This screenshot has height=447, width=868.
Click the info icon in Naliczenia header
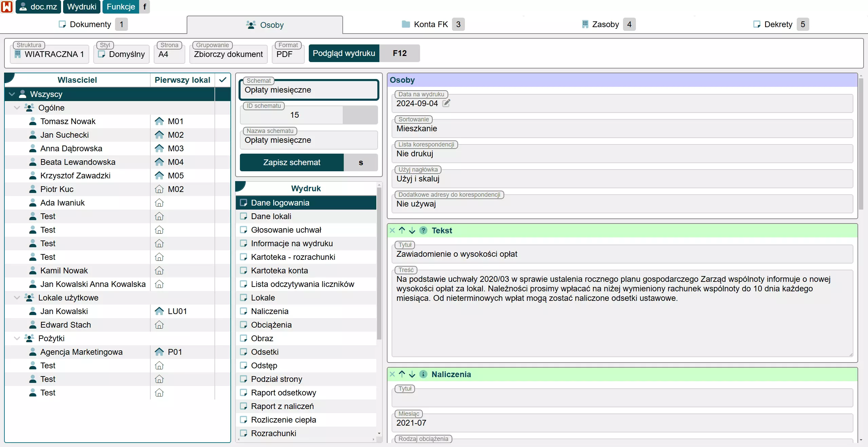click(x=423, y=374)
